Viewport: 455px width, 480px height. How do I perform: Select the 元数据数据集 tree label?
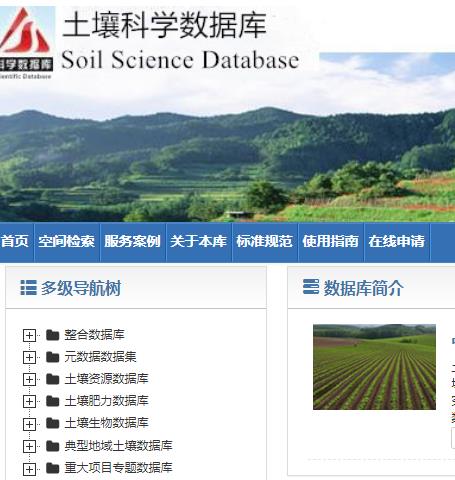[x=100, y=357]
